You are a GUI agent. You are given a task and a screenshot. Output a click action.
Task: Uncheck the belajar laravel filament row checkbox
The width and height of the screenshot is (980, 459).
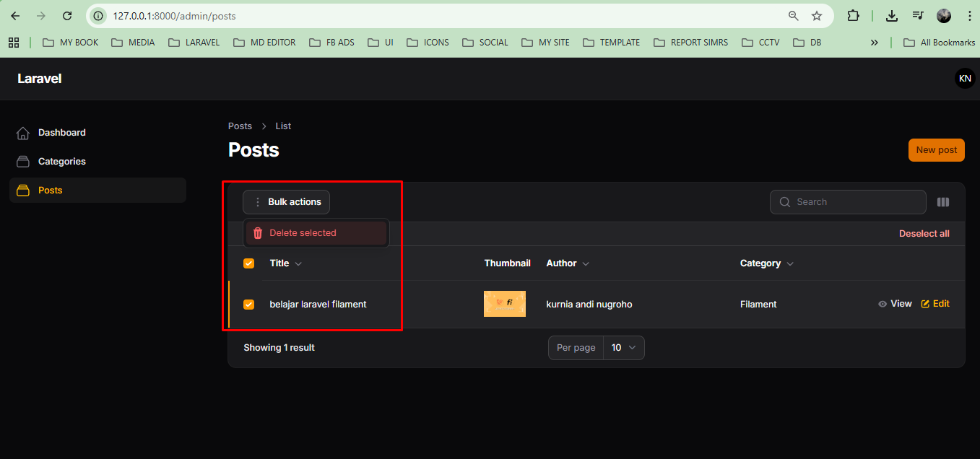point(248,304)
